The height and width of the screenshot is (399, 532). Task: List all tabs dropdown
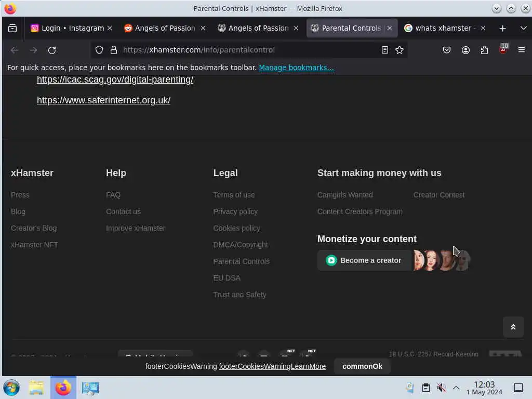524,28
